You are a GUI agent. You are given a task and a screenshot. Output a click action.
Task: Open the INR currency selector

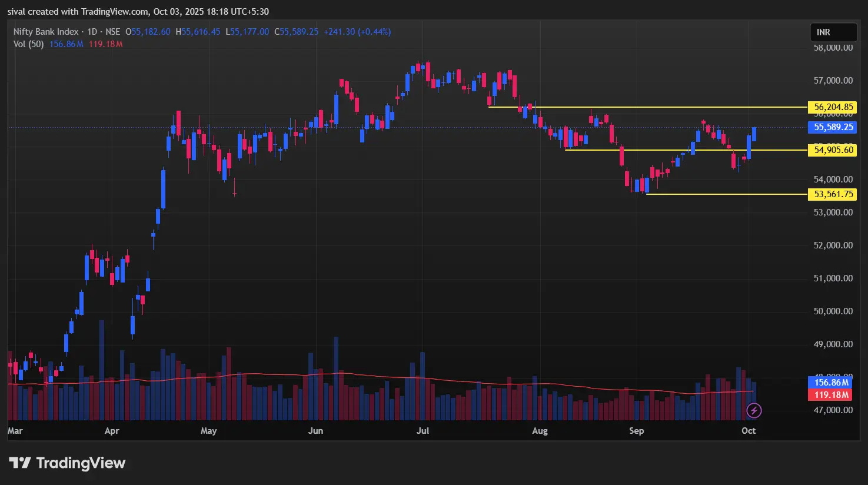click(x=833, y=32)
